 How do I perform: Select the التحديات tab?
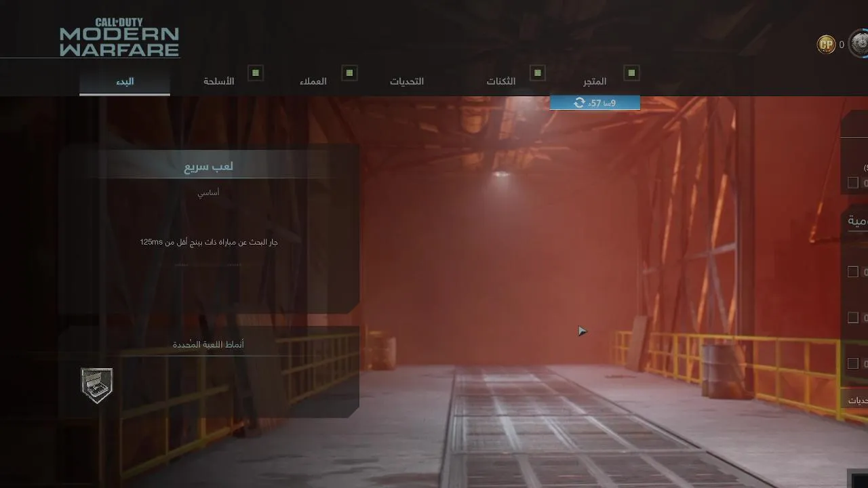pos(407,81)
